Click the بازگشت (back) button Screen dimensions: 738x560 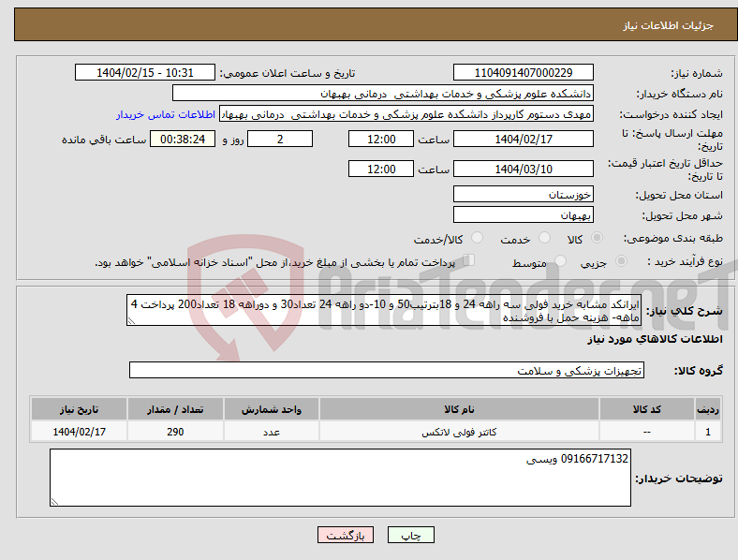coord(346,535)
